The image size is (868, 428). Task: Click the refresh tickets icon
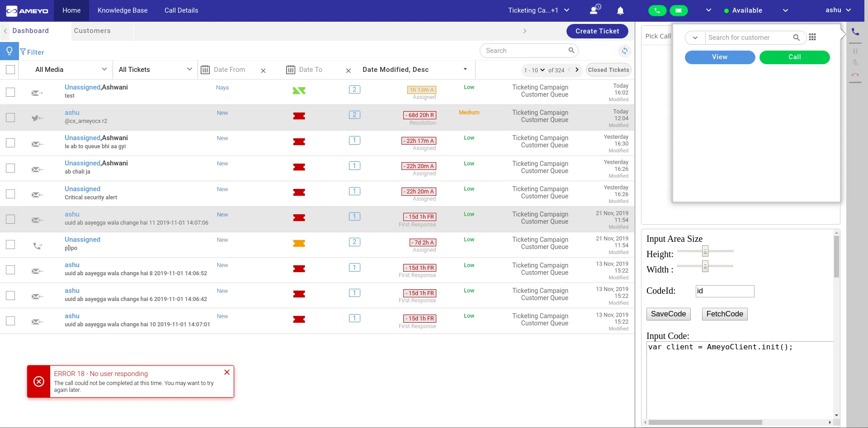[624, 51]
